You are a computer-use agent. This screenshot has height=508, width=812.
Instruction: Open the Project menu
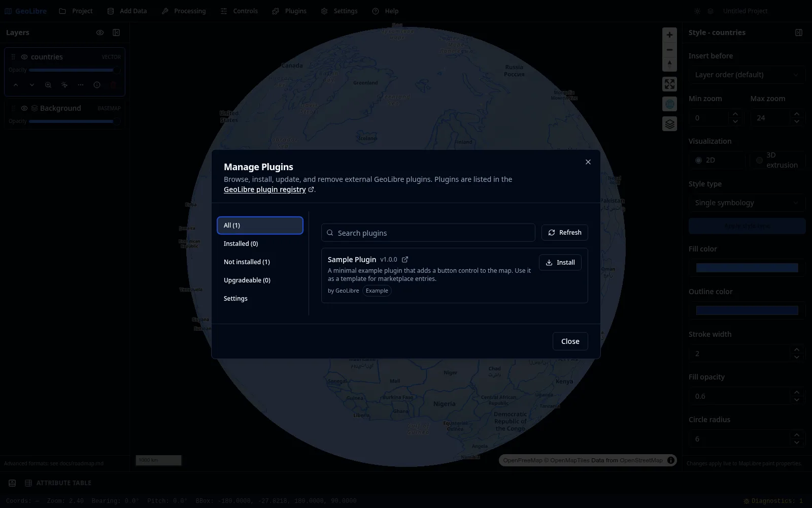tap(76, 11)
